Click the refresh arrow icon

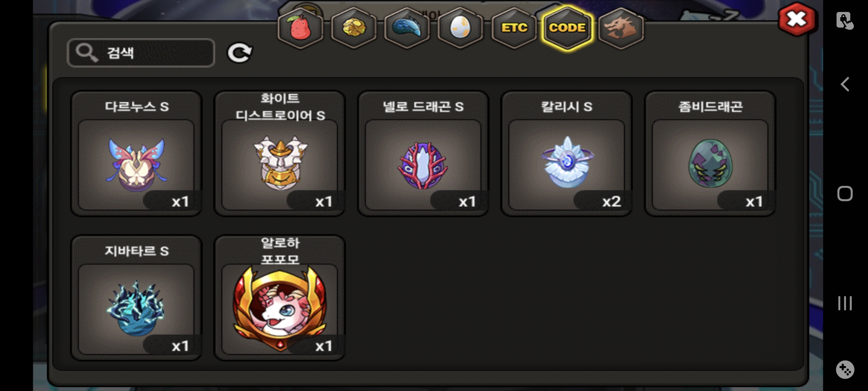239,53
